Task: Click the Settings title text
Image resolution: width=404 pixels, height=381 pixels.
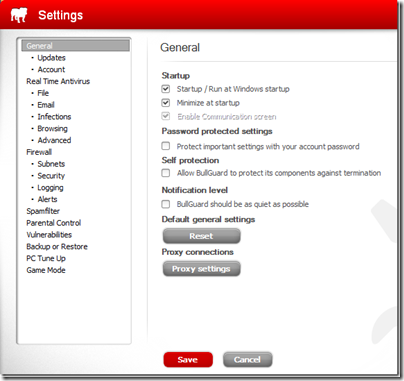Action: tap(61, 15)
